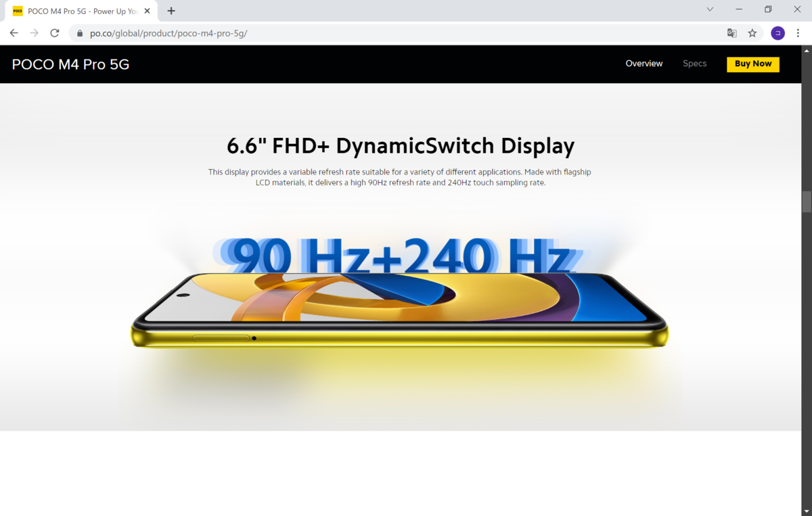The image size is (812, 516).
Task: Open a new tab with the plus button
Action: click(x=171, y=11)
